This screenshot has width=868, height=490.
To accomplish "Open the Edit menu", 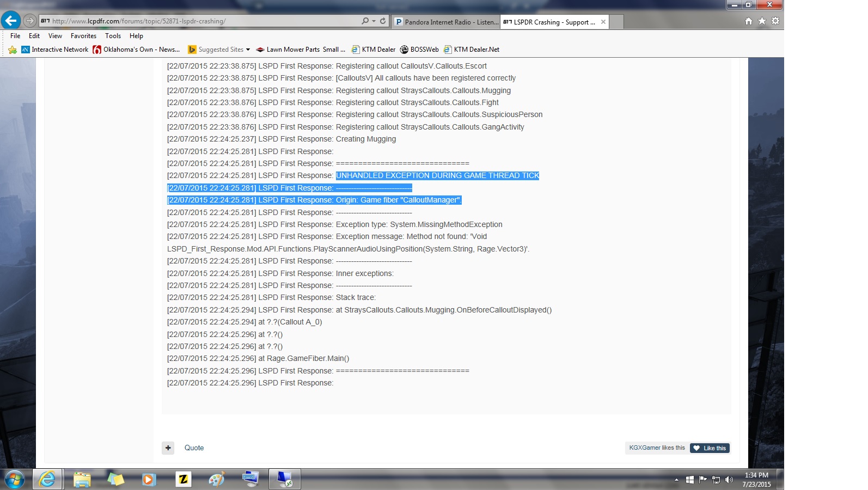I will pos(34,36).
